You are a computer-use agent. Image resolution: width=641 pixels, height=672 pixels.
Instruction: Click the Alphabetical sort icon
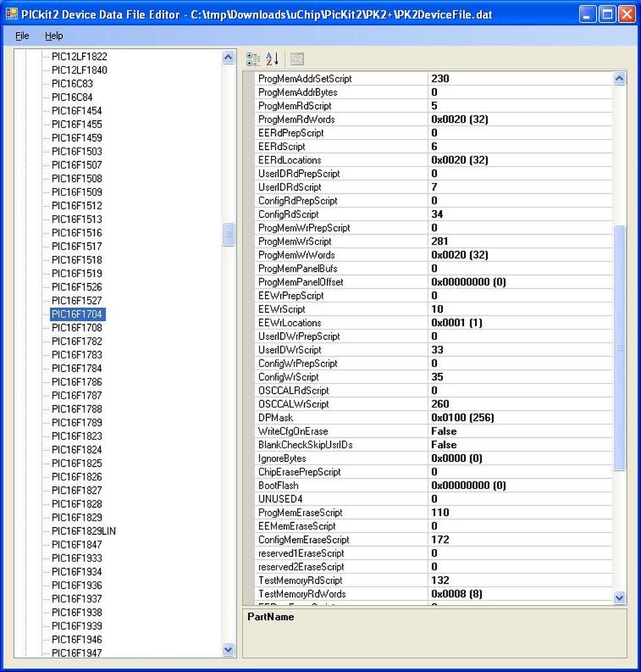[272, 59]
